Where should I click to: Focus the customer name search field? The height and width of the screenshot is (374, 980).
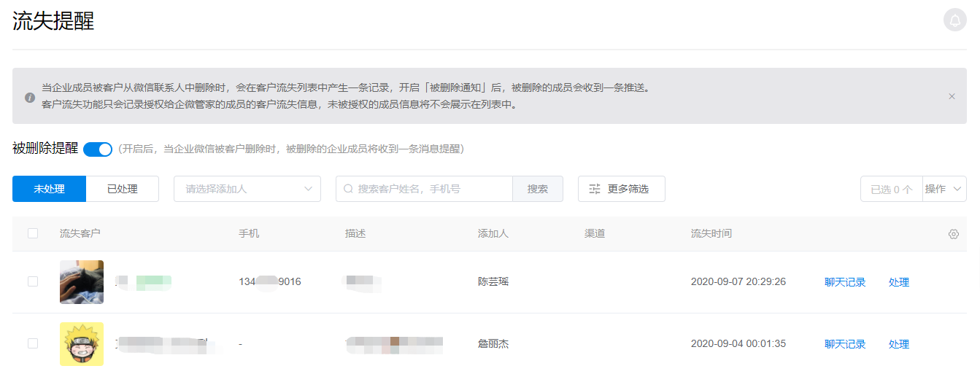pyautogui.click(x=431, y=189)
